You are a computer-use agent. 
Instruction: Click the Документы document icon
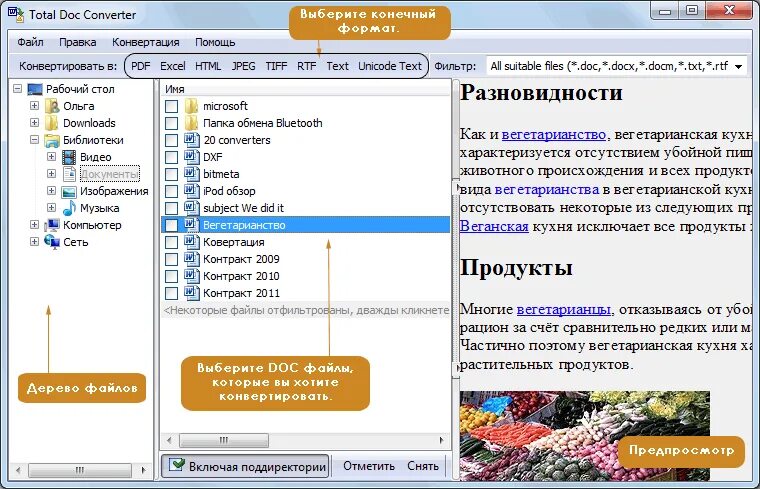coord(69,174)
